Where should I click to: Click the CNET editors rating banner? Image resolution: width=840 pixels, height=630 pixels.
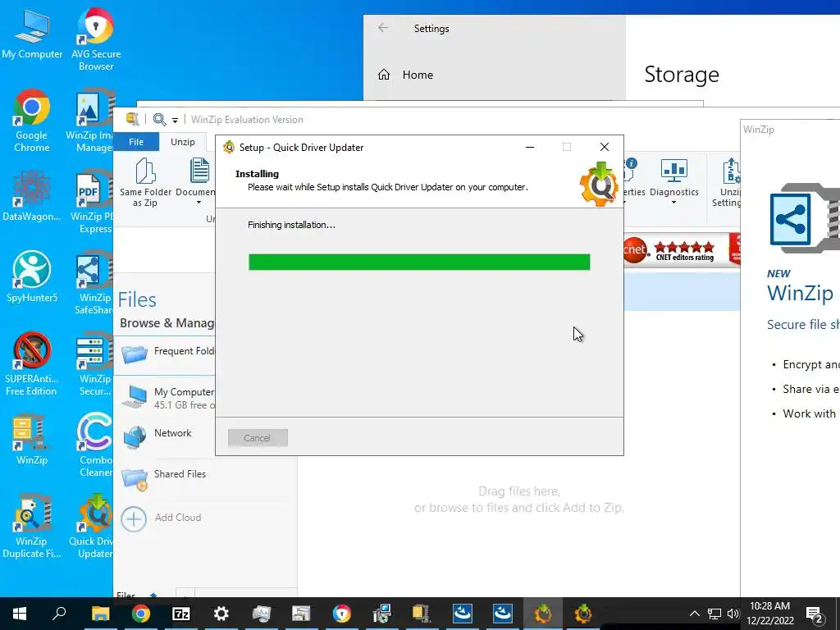click(x=681, y=249)
